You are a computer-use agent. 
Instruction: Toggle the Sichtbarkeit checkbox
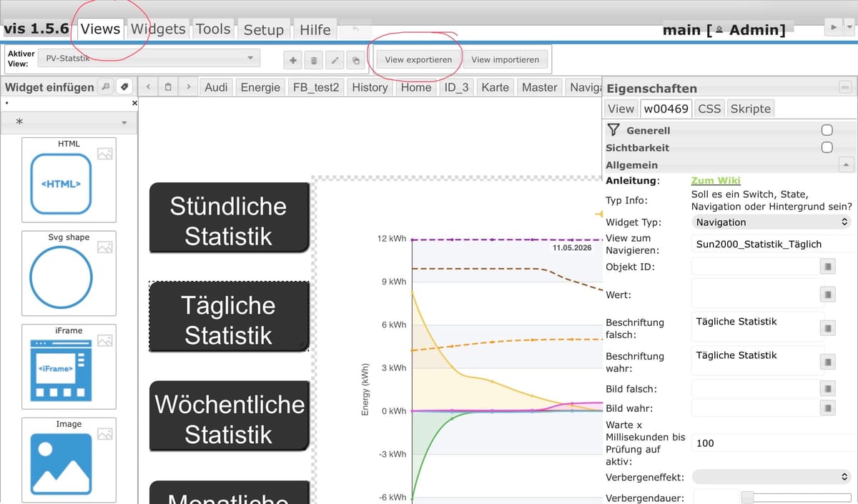pyautogui.click(x=827, y=147)
